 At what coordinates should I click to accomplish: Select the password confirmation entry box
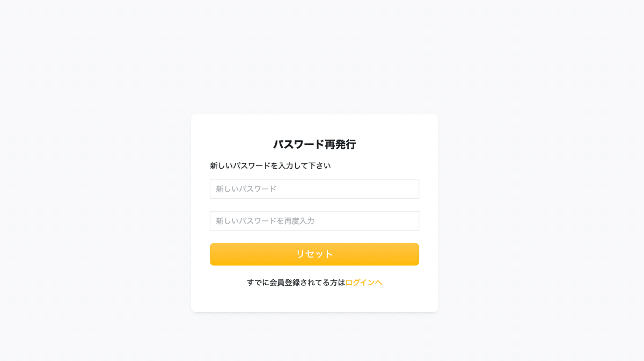[314, 221]
